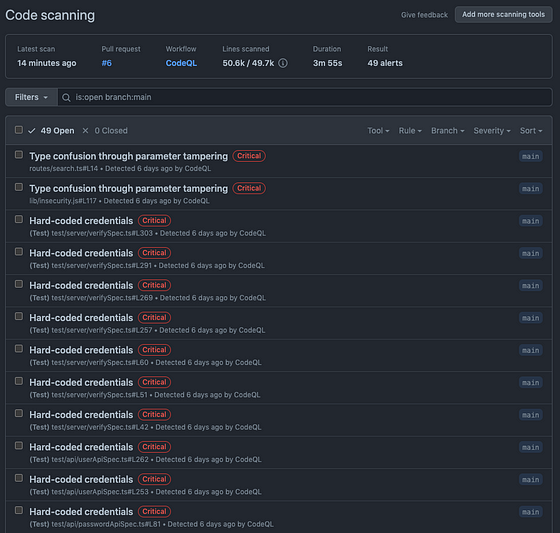Click Add more scanning tools button
The image size is (560, 533).
point(503,15)
